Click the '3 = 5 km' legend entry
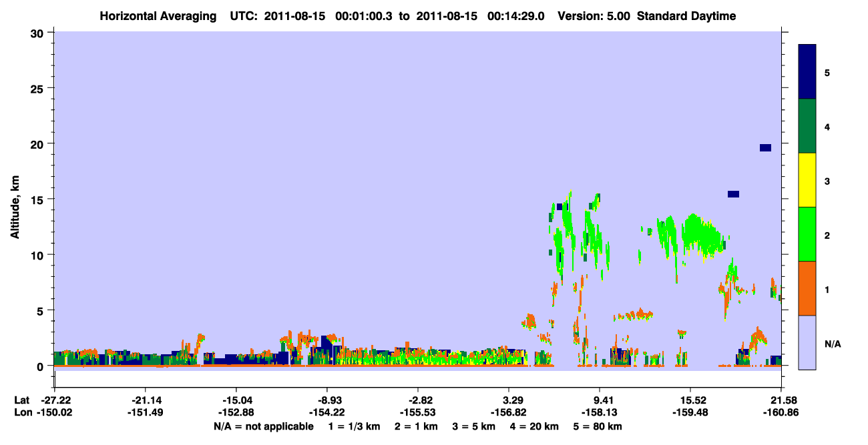The height and width of the screenshot is (445, 868). click(x=473, y=426)
